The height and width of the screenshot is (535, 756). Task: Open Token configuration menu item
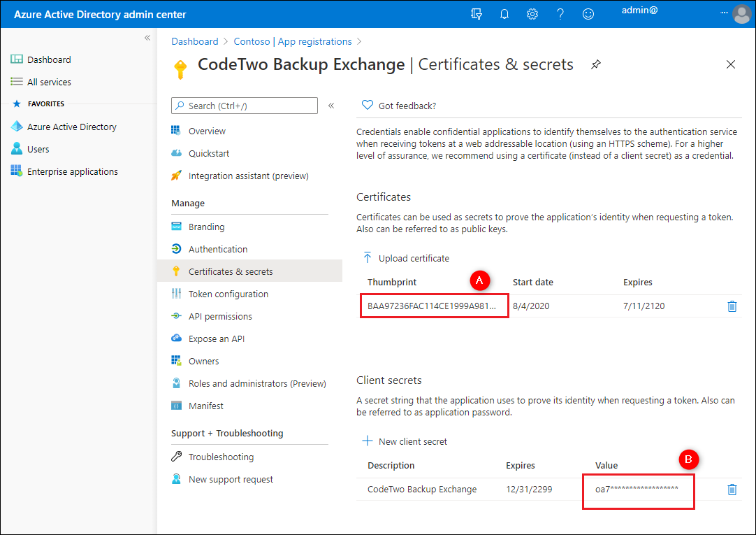(x=228, y=294)
